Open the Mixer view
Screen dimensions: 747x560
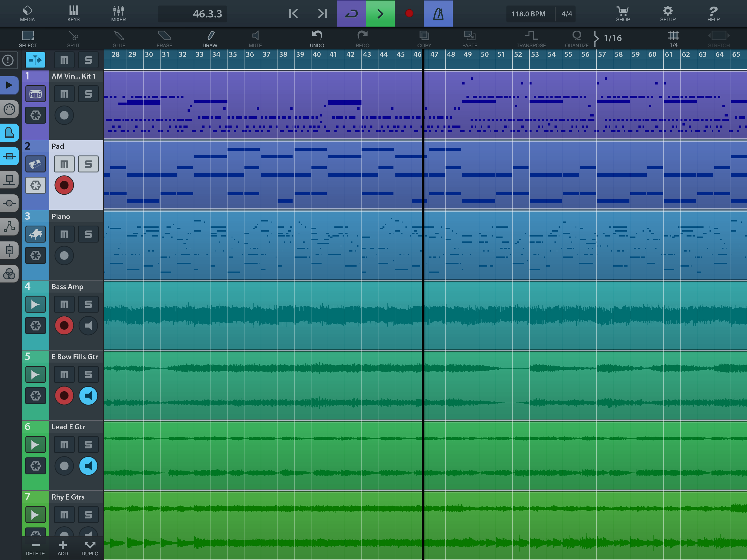(119, 13)
